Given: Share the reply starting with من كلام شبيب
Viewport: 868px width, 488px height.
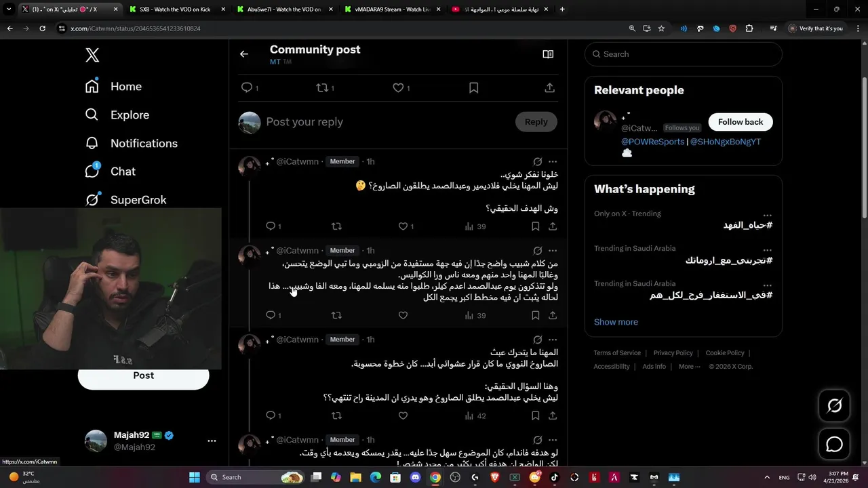Looking at the screenshot, I should pyautogui.click(x=553, y=315).
